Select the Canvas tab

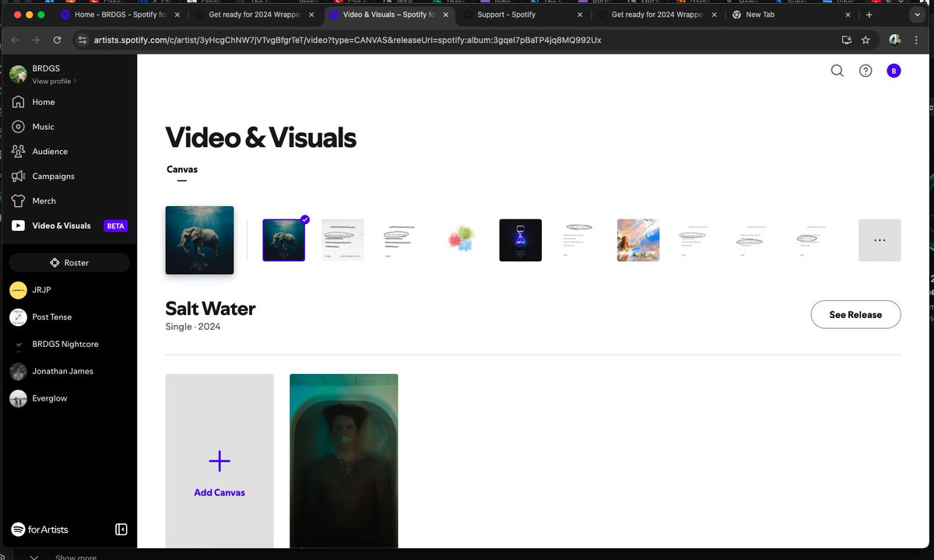[182, 170]
